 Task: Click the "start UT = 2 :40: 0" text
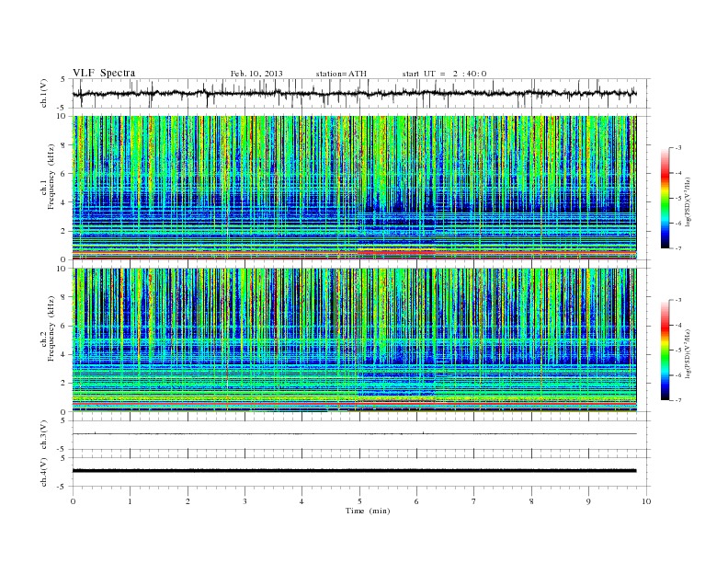tap(444, 74)
